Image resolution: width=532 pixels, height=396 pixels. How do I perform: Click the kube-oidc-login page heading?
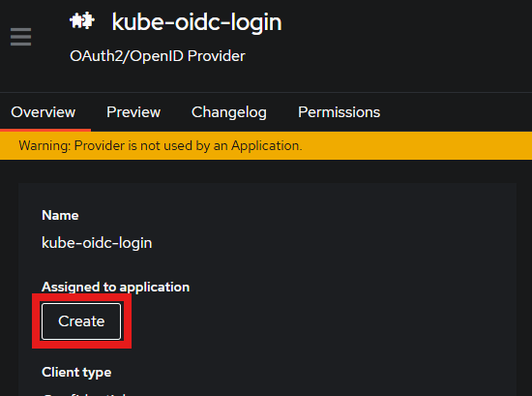tap(196, 22)
